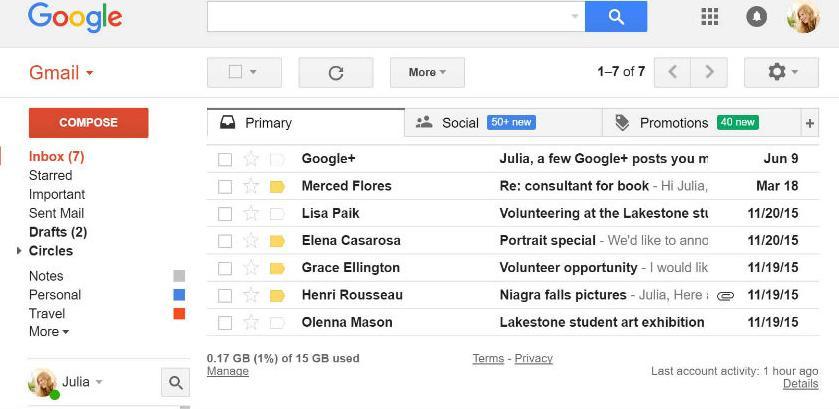
Task: Refresh the inbox with the reload icon
Action: [x=336, y=72]
